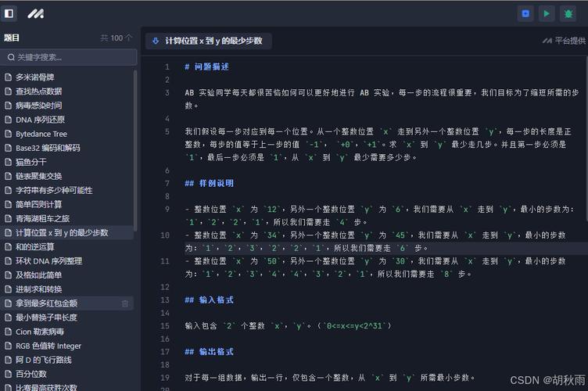Open problem 猫鱼分干
Viewport: 588px width, 391px height.
click(30, 162)
